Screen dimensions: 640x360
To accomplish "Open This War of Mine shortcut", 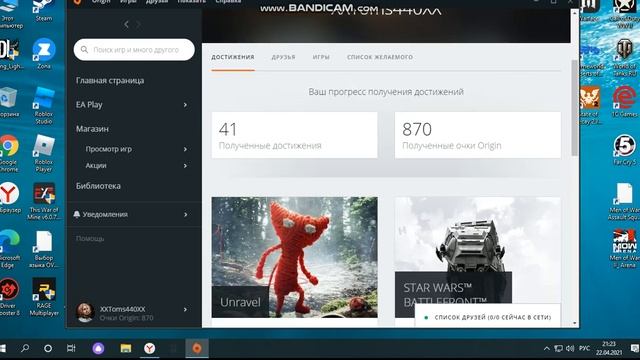I will coord(44,201).
